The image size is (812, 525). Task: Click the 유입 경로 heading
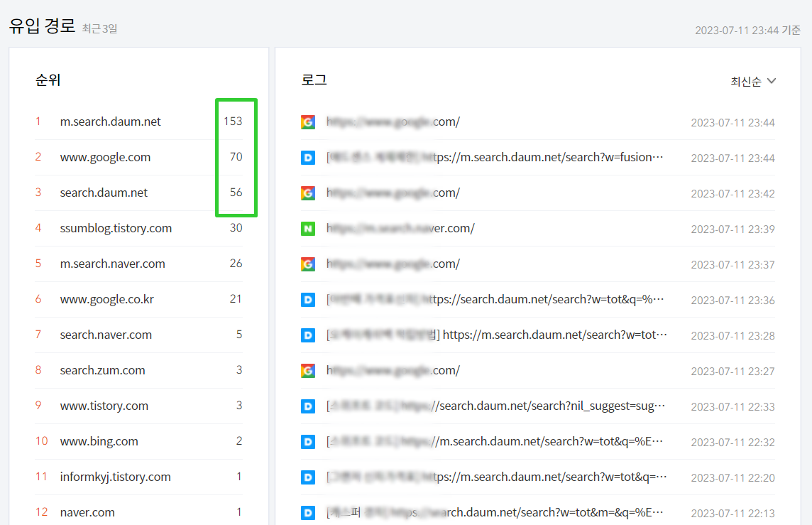pyautogui.click(x=42, y=26)
